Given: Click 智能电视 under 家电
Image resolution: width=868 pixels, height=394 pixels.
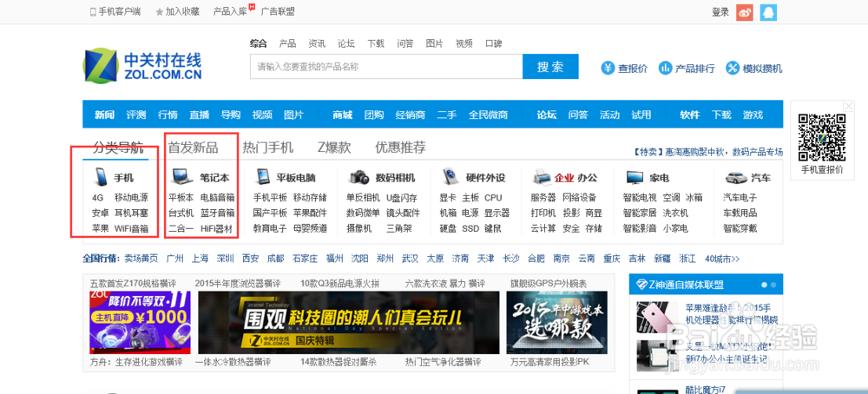Looking at the screenshot, I should click(x=640, y=198).
